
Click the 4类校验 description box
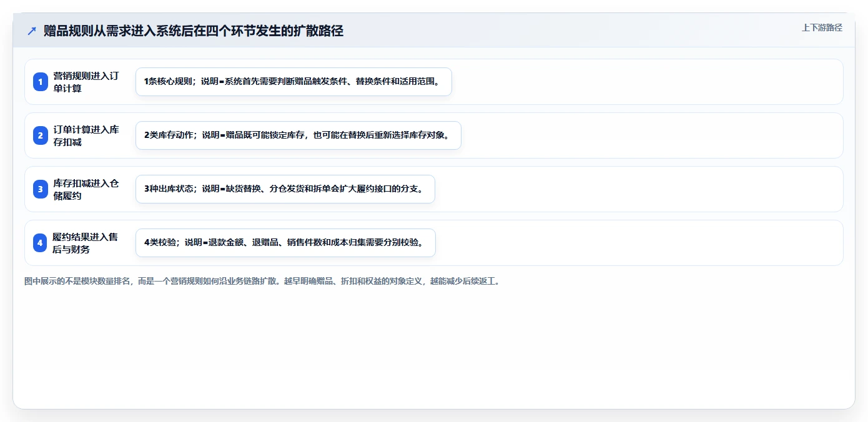tap(285, 243)
